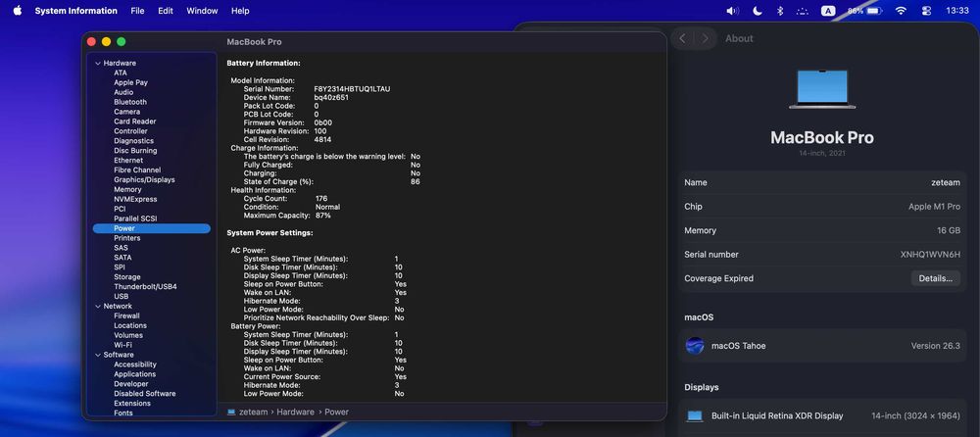Click the computer icon in path bar

click(x=231, y=412)
